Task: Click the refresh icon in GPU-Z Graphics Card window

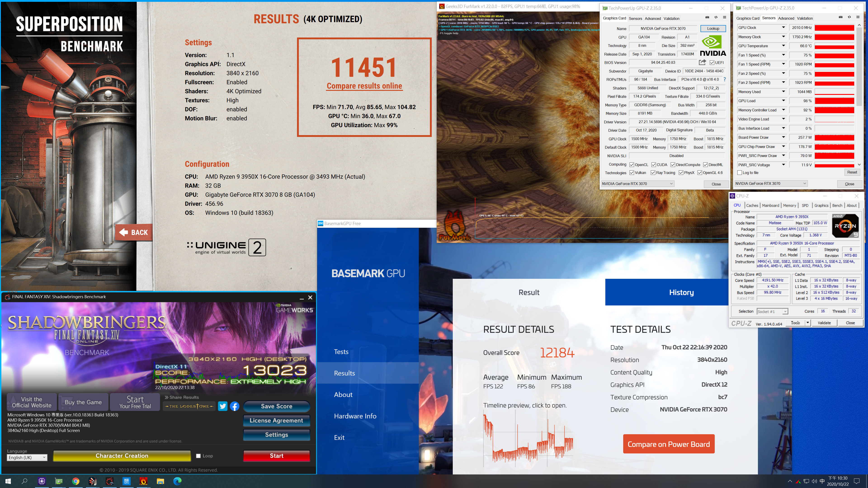Action: click(x=716, y=18)
